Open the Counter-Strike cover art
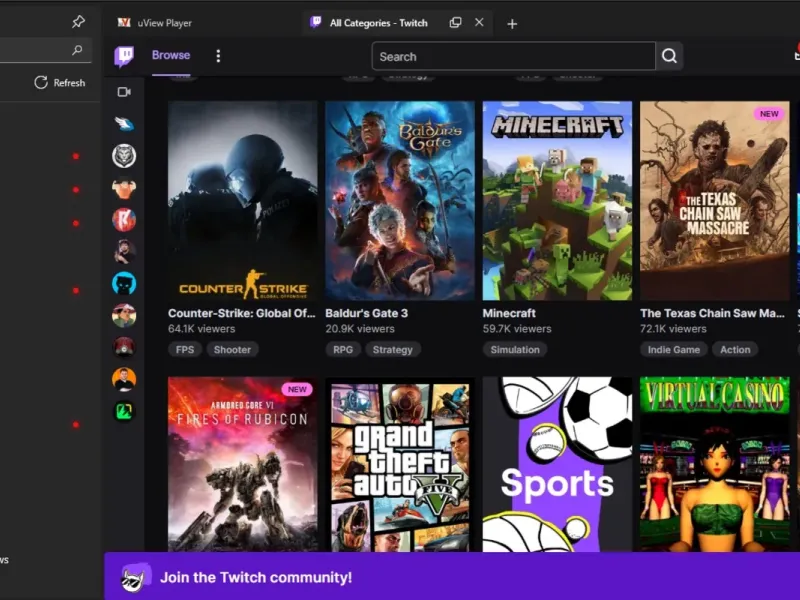The height and width of the screenshot is (600, 800). click(x=242, y=201)
